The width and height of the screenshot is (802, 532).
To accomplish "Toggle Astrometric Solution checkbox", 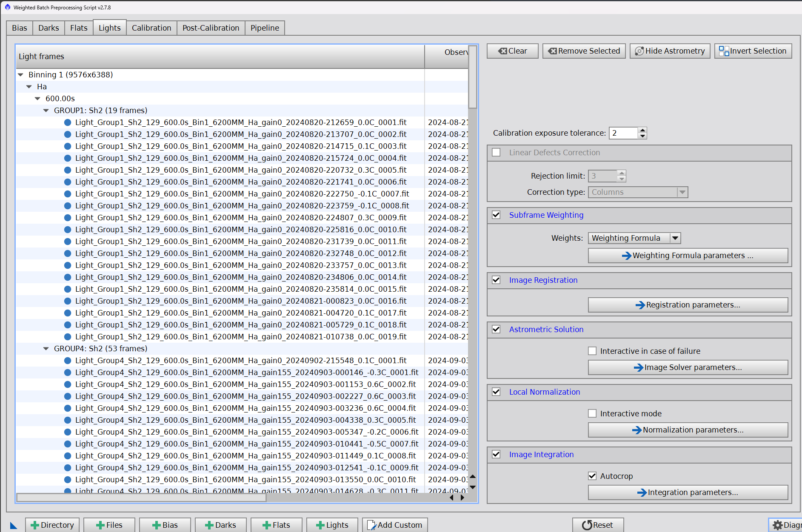I will coord(496,329).
